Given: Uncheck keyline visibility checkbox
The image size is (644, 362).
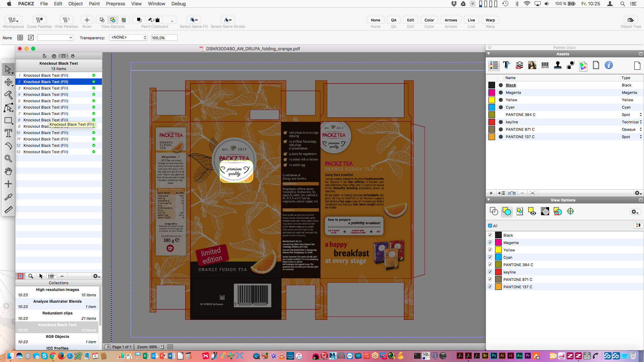Looking at the screenshot, I should pos(490,272).
